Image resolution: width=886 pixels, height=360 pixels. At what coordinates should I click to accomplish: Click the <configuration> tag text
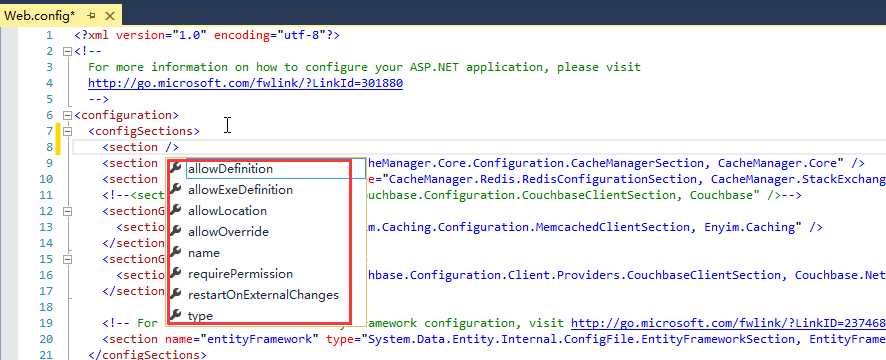[127, 115]
